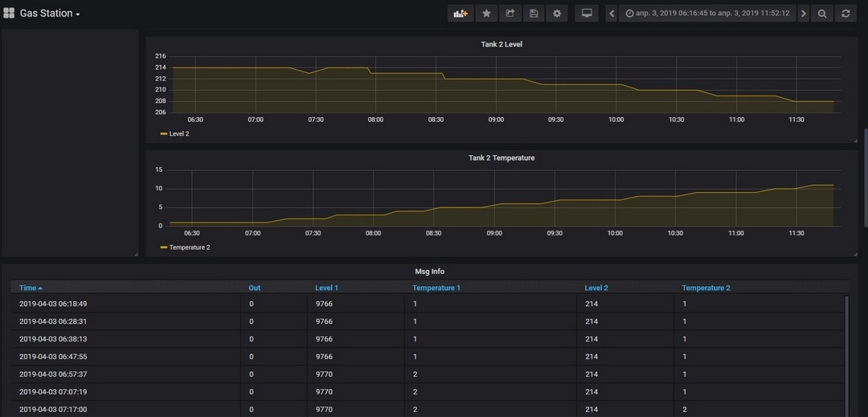
Task: Click Level 1 value 9770 in 06:57:37 row
Action: click(x=324, y=374)
